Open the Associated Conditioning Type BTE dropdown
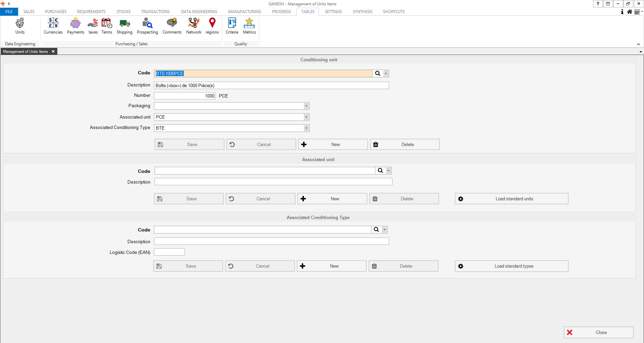Screen dimensions: 644x343 point(306,128)
